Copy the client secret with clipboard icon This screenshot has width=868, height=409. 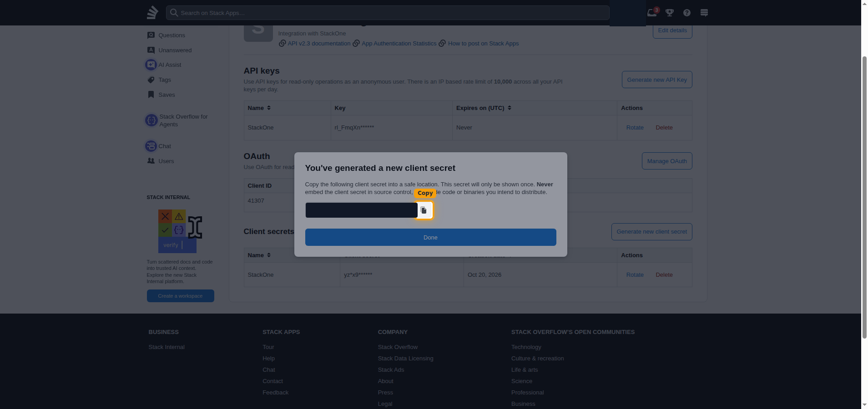click(424, 210)
